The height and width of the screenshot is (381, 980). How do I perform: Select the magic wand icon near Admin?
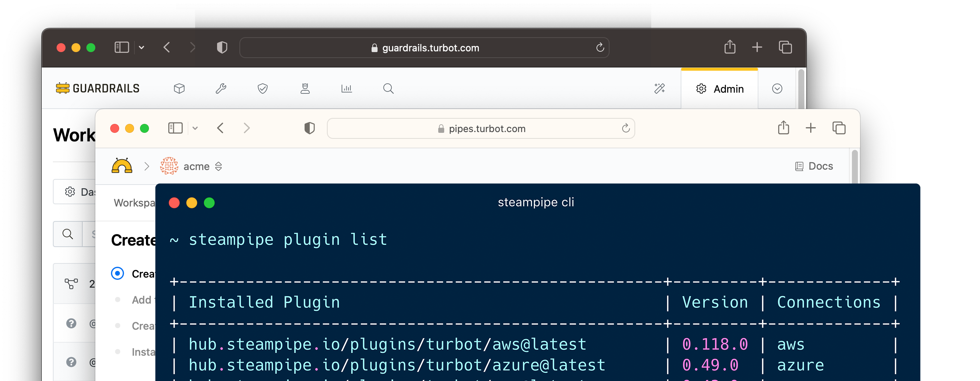[x=660, y=88]
